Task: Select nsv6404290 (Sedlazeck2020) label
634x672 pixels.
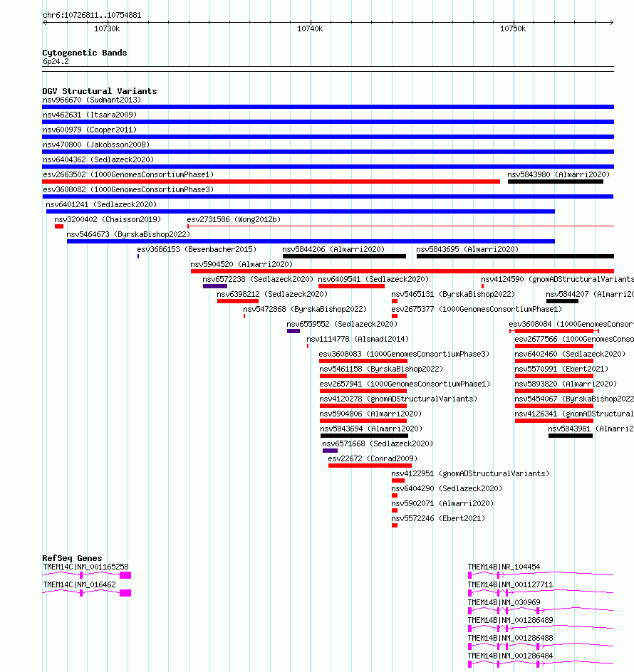Action: pyautogui.click(x=447, y=488)
